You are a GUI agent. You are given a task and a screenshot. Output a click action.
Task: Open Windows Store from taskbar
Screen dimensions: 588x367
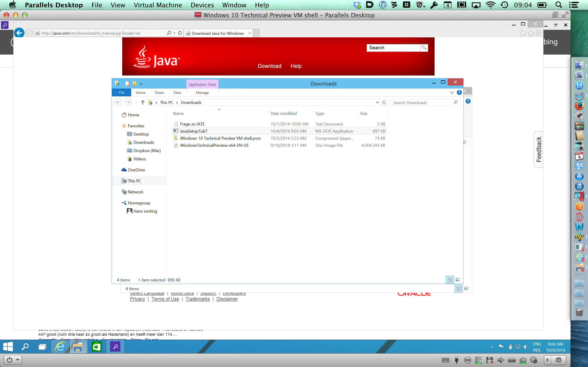tap(96, 347)
